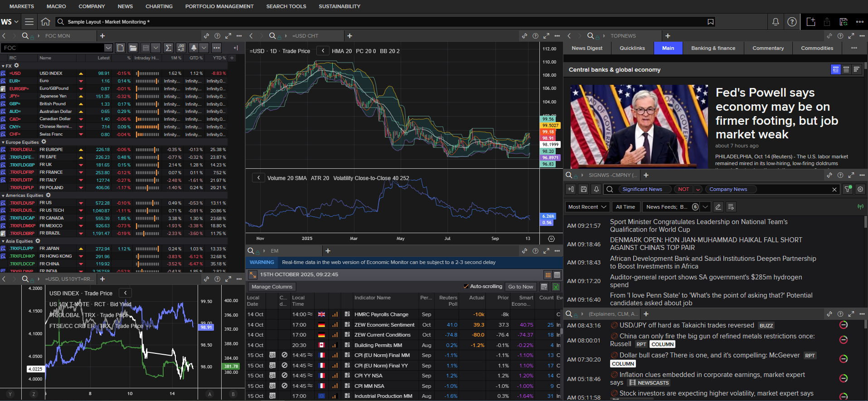Toggle calendar view in Economic Monitor
868x401 pixels.
tap(557, 275)
